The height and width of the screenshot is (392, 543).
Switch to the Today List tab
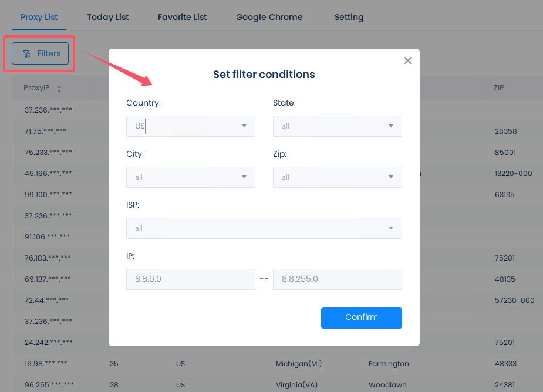coord(108,17)
